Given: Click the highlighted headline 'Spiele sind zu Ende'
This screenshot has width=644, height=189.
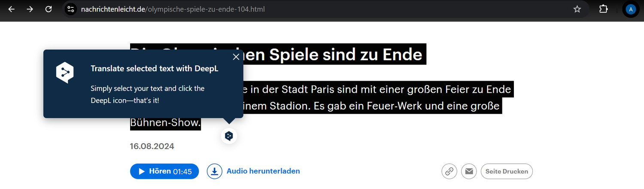Looking at the screenshot, I should [346, 55].
